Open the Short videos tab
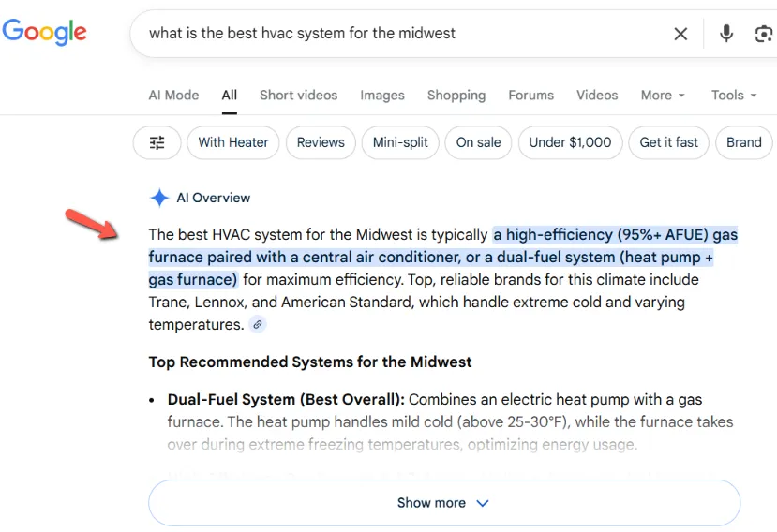This screenshot has height=532, width=777. tap(298, 95)
